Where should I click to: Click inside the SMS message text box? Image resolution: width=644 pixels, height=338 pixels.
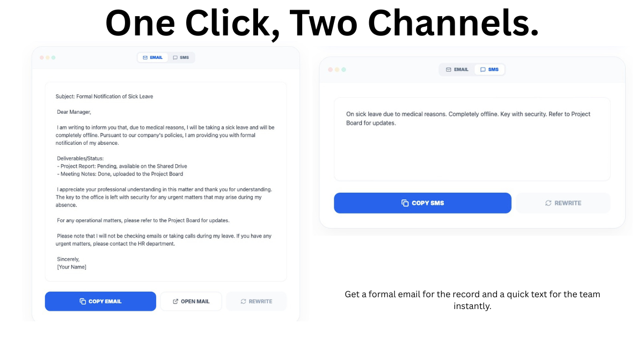[x=472, y=139]
